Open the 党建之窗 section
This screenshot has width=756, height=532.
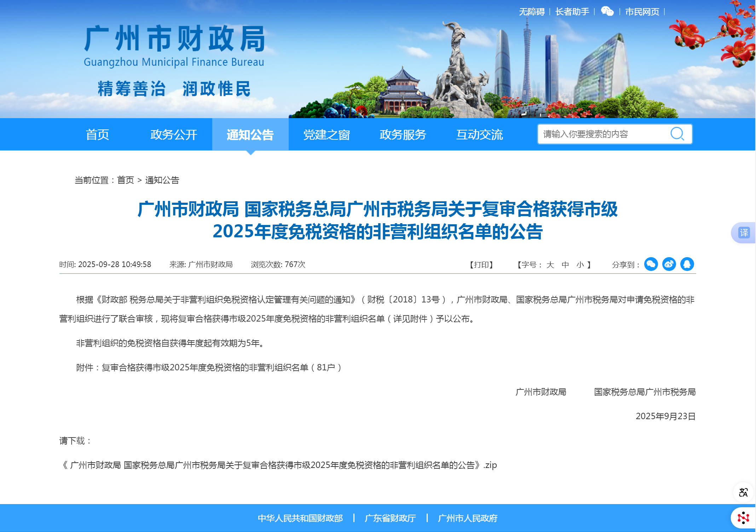pyautogui.click(x=326, y=134)
